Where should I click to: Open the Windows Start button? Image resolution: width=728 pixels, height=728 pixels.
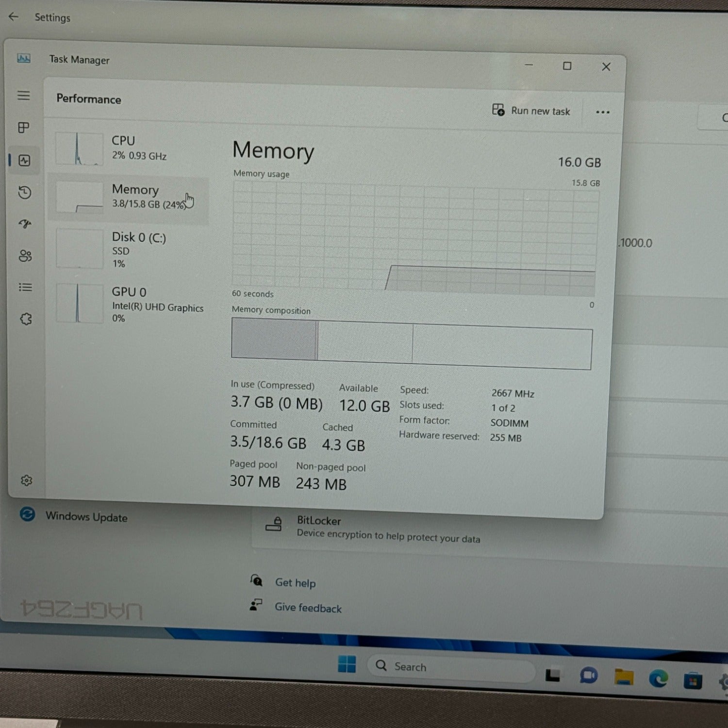tap(347, 664)
